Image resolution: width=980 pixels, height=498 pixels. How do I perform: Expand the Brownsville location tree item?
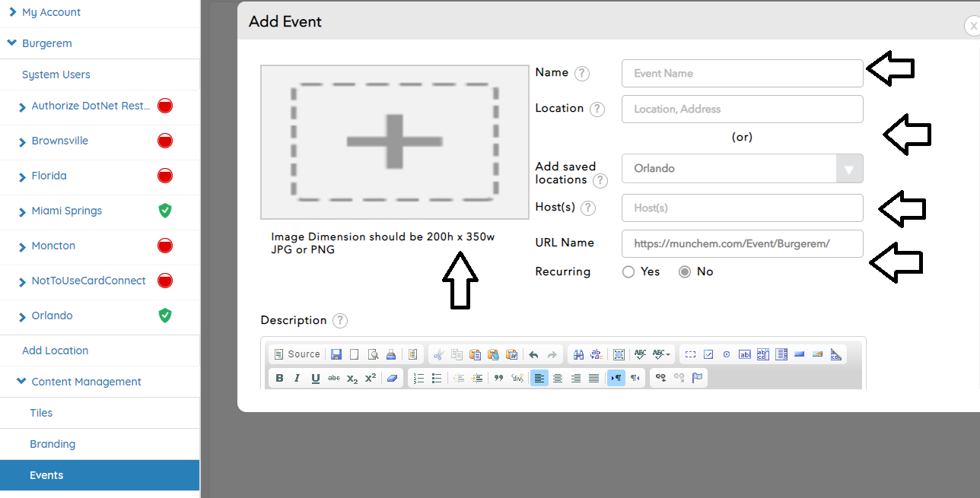pyautogui.click(x=22, y=141)
